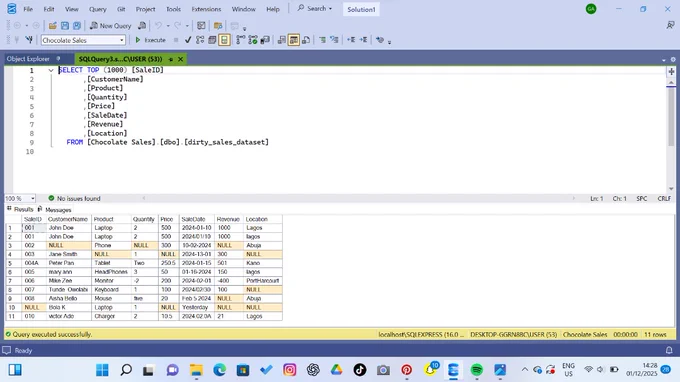This screenshot has width=680, height=382.
Task: Start a New Query
Action: pos(111,26)
